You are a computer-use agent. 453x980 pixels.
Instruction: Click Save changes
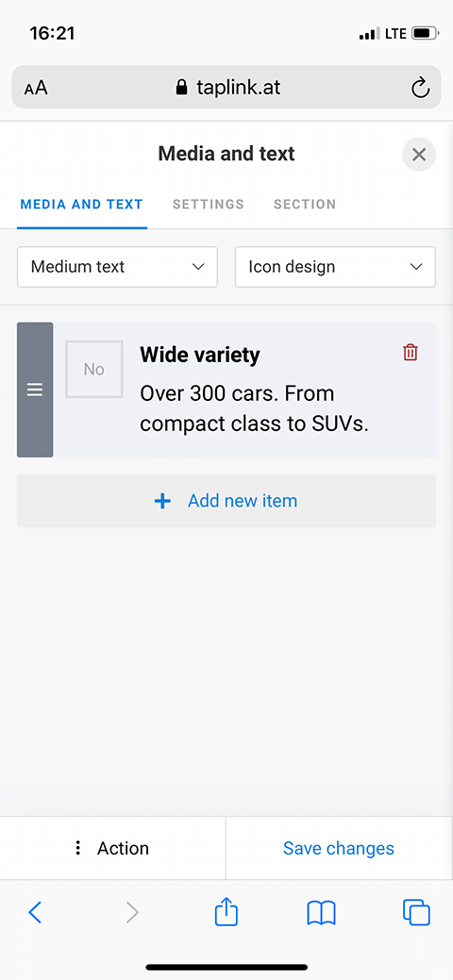click(339, 848)
